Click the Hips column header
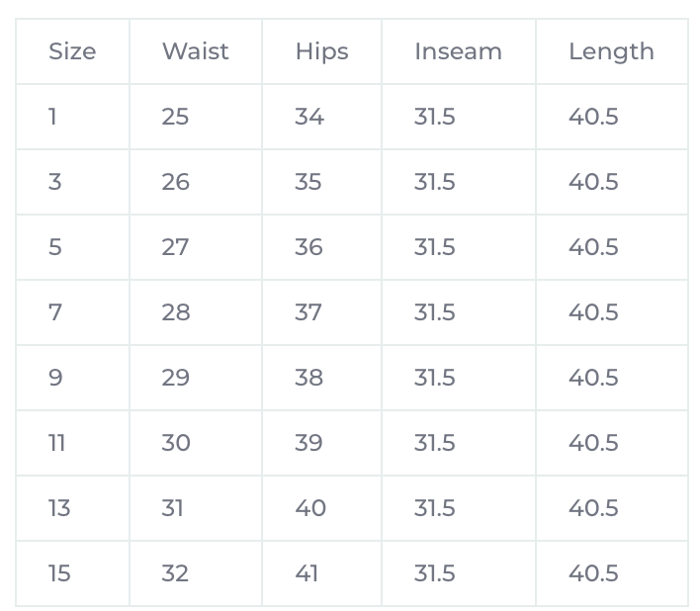The width and height of the screenshot is (700, 611). pyautogui.click(x=321, y=51)
